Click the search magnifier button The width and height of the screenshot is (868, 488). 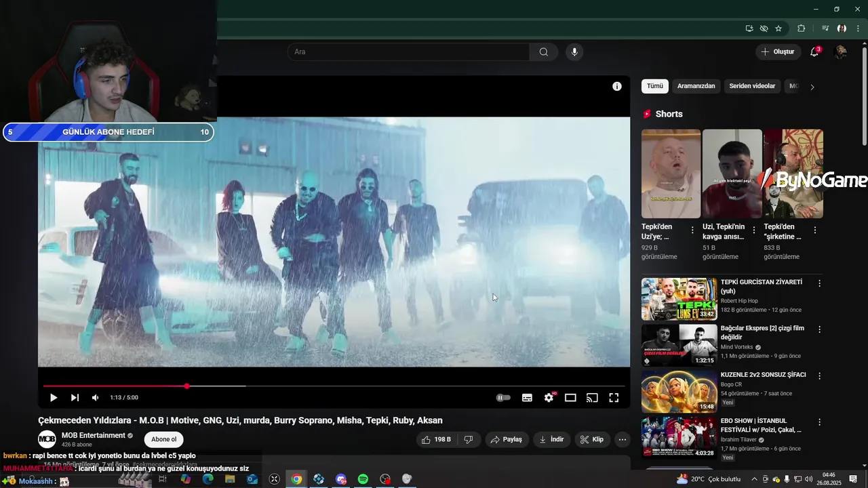pyautogui.click(x=543, y=52)
